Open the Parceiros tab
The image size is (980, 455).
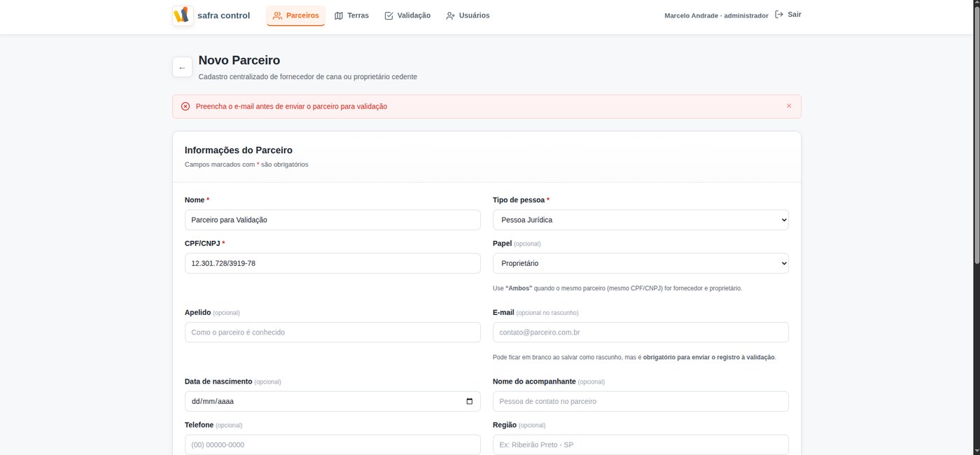[295, 15]
